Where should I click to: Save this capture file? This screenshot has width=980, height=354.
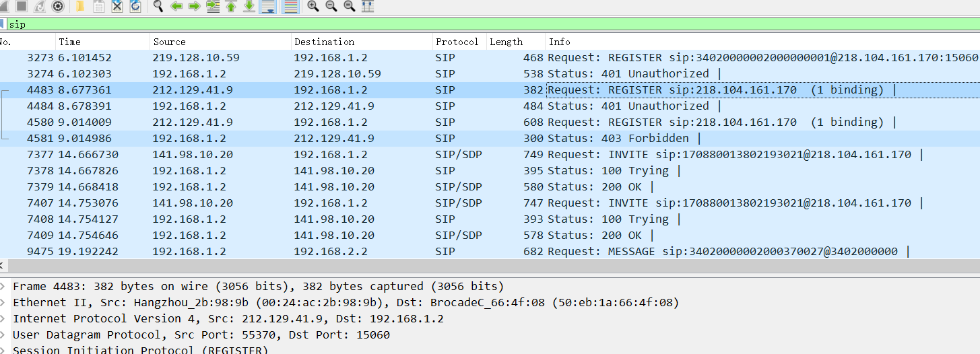pos(99,6)
